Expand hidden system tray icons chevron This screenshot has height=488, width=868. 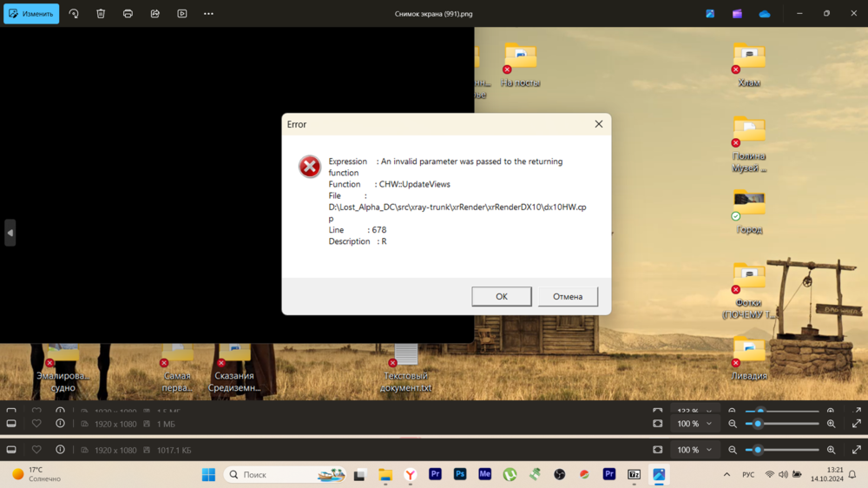[x=727, y=475]
